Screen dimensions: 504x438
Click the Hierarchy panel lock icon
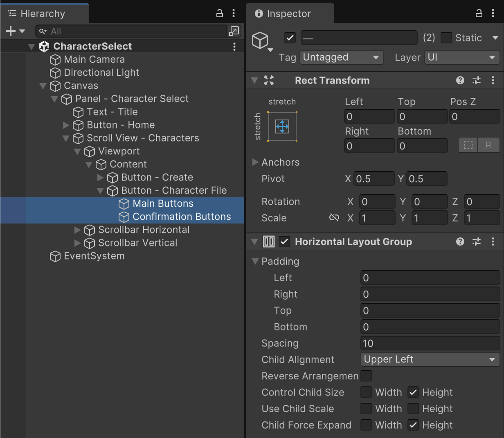pyautogui.click(x=220, y=14)
